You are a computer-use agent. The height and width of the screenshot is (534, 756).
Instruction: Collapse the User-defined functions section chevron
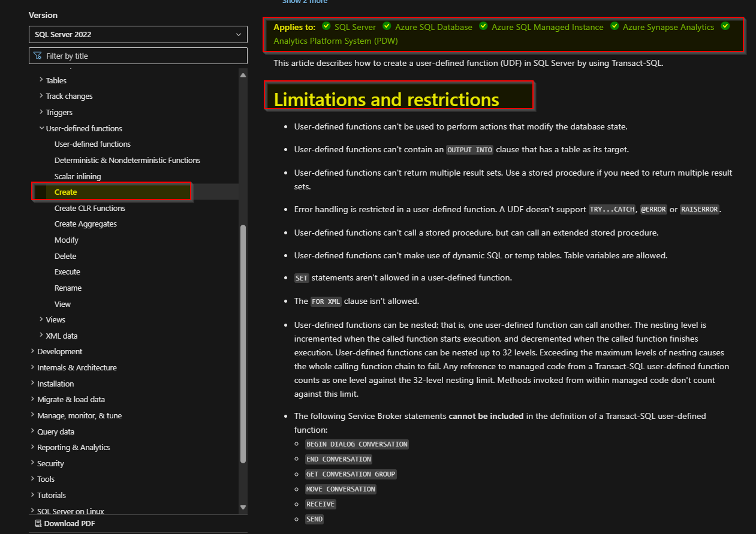[x=41, y=128]
